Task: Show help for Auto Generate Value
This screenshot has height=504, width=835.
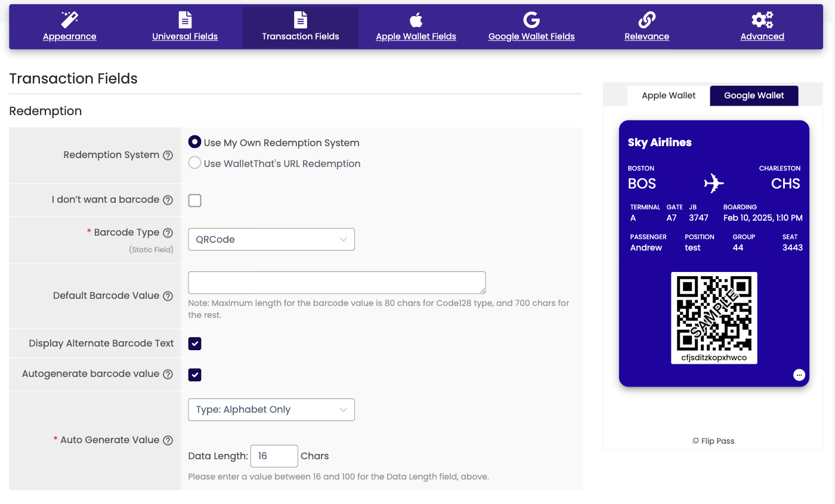Action: click(x=168, y=440)
